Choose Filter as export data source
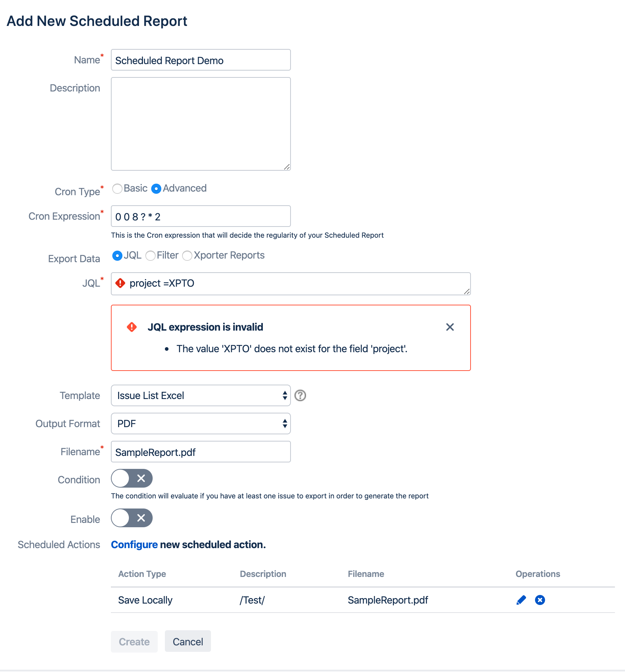Screen dimensions: 625x672 (x=150, y=256)
